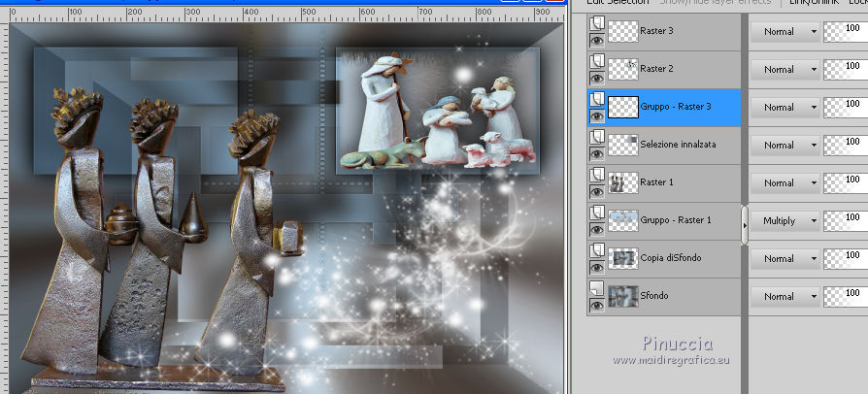868x394 pixels.
Task: Select the Raster 1 layer name
Action: click(x=656, y=182)
